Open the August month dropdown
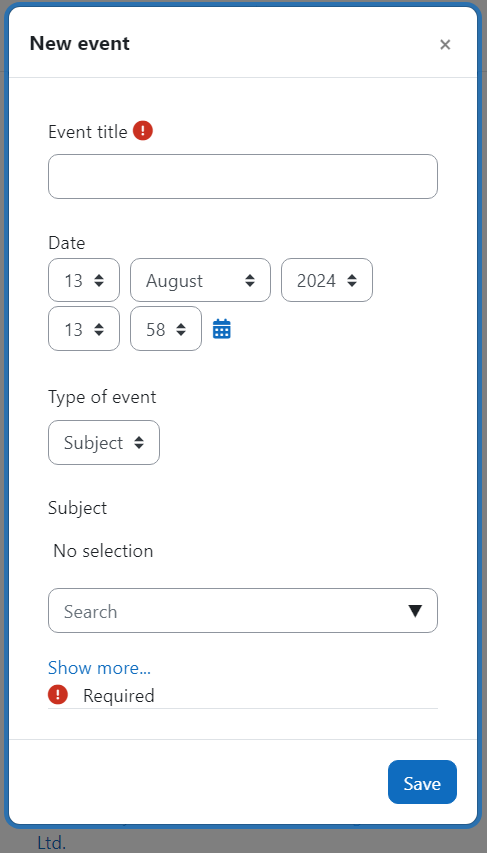 (x=200, y=280)
